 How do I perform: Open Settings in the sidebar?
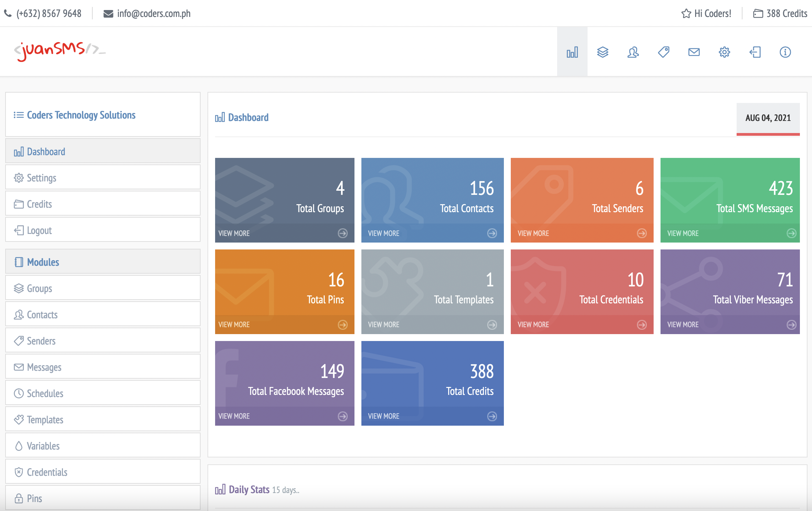tap(103, 177)
